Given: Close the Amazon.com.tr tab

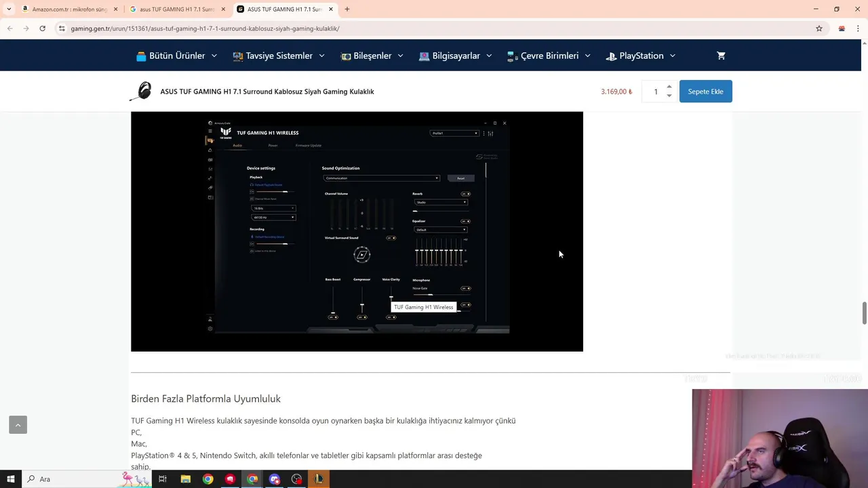Looking at the screenshot, I should coord(115,9).
